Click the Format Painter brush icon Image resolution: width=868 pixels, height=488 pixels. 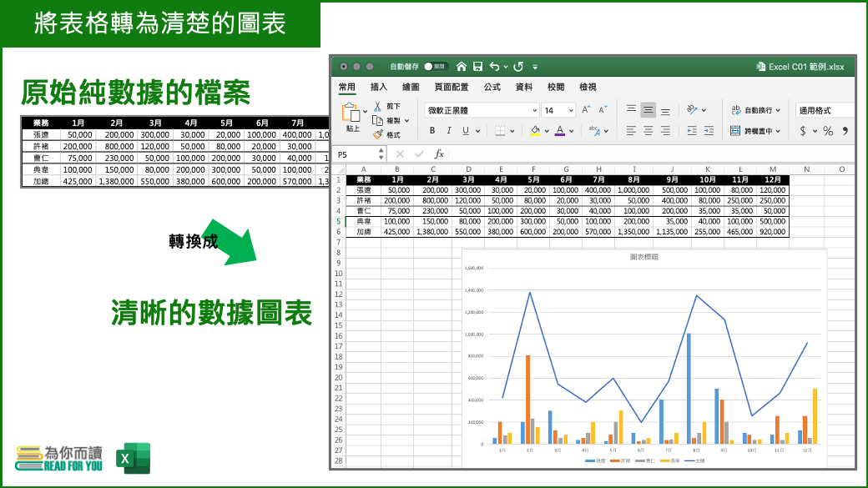tap(377, 134)
